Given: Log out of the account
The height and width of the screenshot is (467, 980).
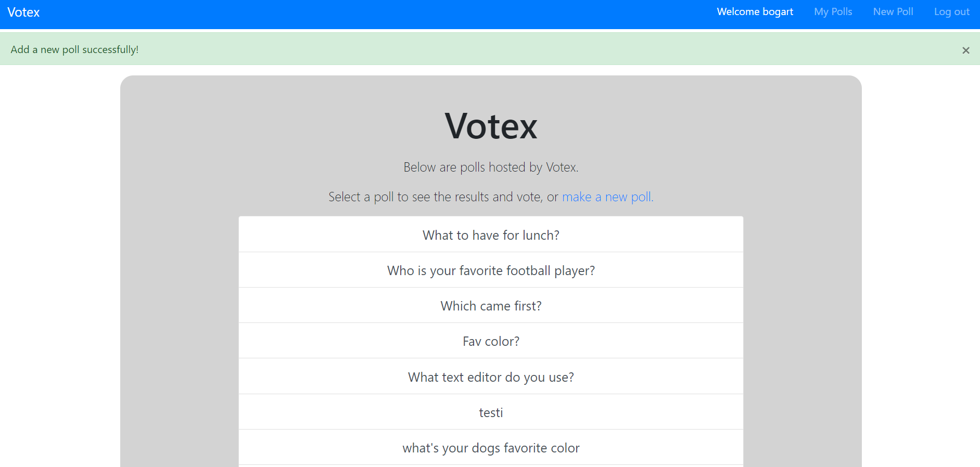Looking at the screenshot, I should click(951, 12).
